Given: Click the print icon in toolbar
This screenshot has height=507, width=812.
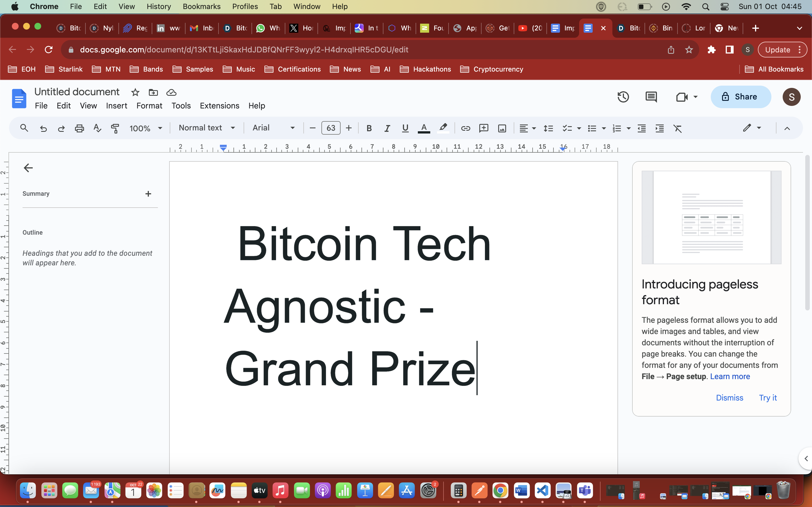Looking at the screenshot, I should click(x=79, y=128).
